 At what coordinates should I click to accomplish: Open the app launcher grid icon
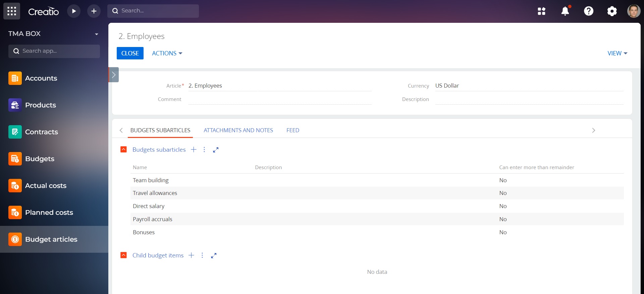(12, 11)
